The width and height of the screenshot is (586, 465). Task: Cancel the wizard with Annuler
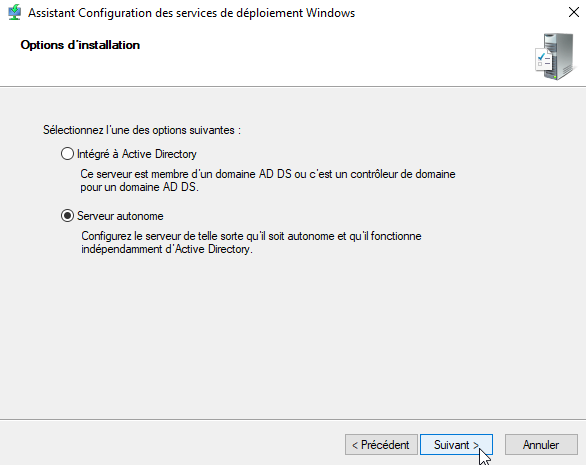[541, 445]
